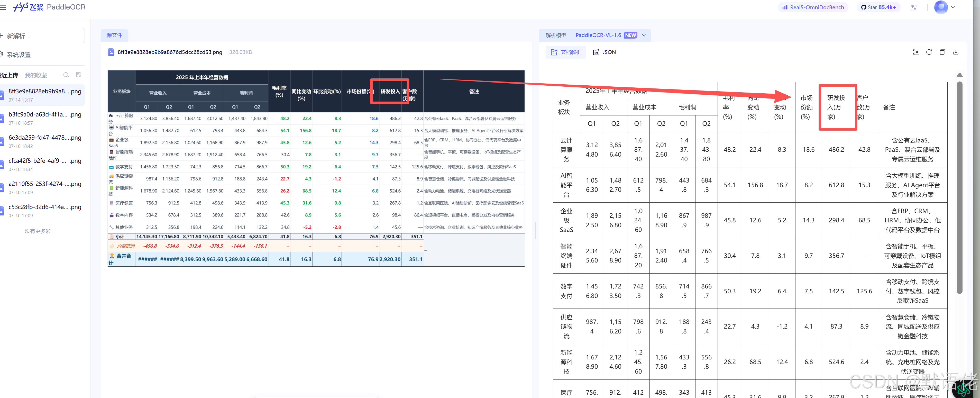
Task: Switch to the 我的收藏 tab
Action: [36, 75]
